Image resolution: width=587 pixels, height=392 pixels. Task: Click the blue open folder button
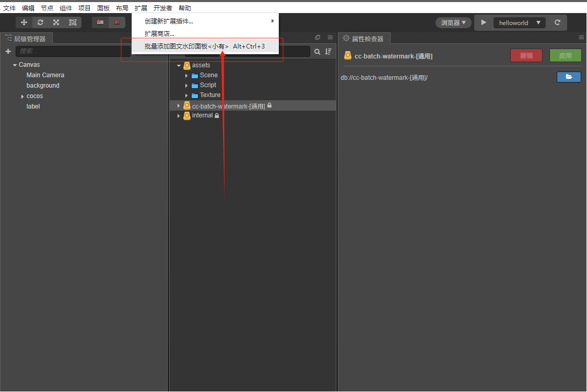tap(569, 77)
